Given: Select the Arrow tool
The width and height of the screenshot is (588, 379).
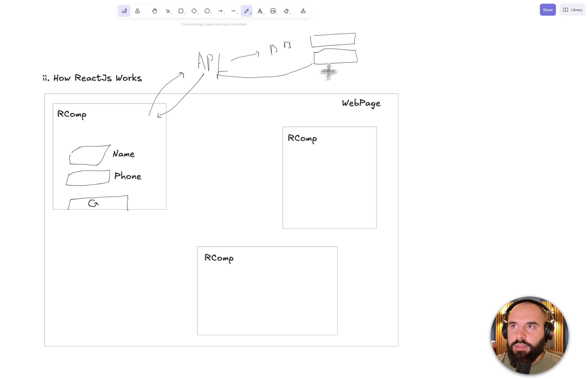Looking at the screenshot, I should (220, 11).
